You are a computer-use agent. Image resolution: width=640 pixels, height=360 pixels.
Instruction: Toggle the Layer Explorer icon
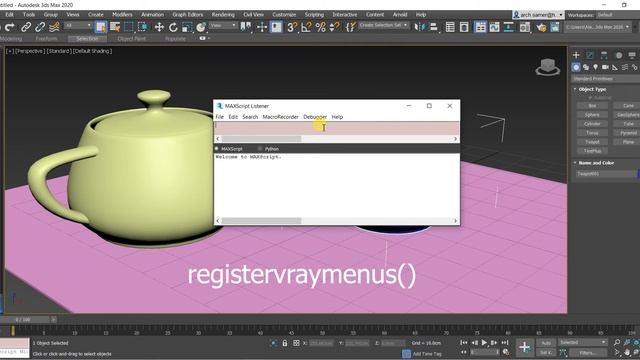click(x=464, y=27)
